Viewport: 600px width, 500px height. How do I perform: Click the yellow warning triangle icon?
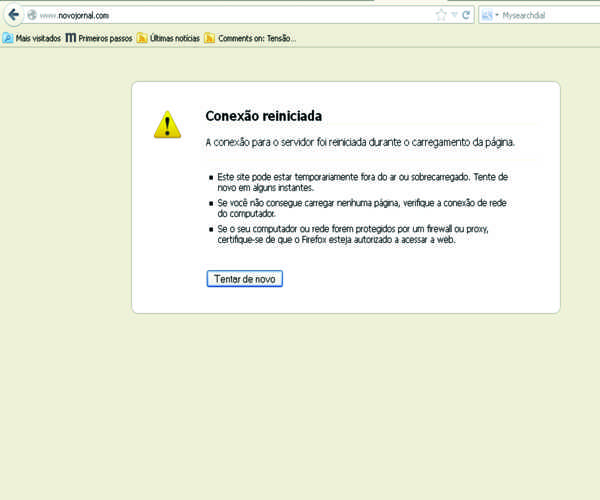[x=167, y=125]
